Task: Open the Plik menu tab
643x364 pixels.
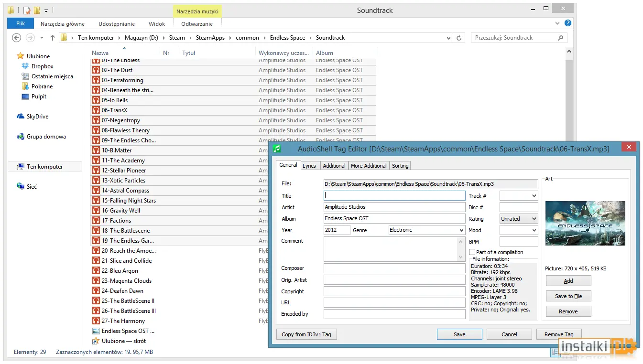Action: [x=21, y=23]
